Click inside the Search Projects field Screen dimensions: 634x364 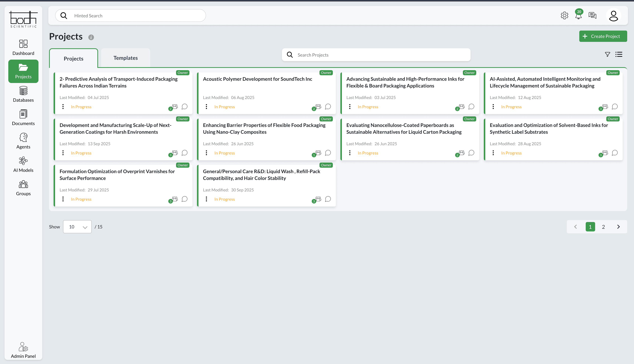coord(375,55)
